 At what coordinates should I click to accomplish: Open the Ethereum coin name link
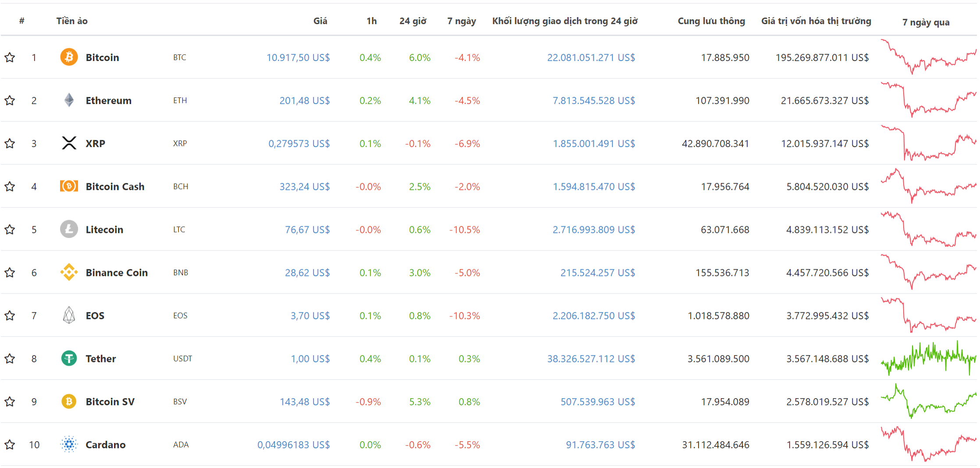pyautogui.click(x=108, y=100)
